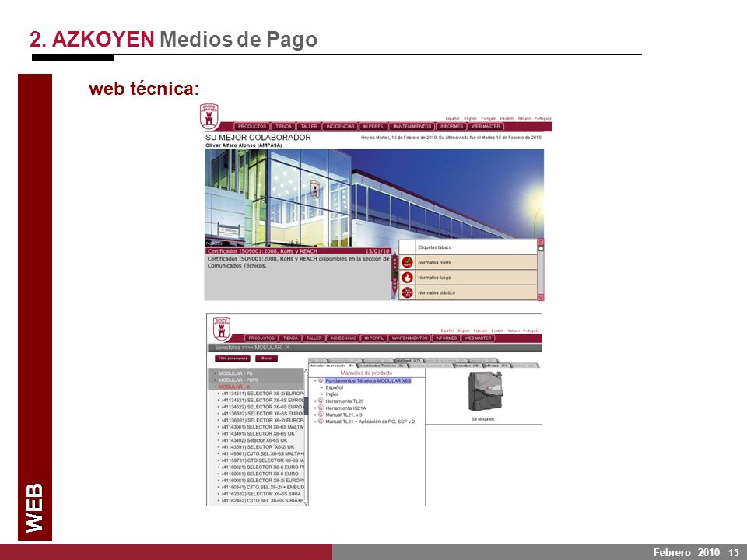Select (41134511) SELECTOR X6-2i EUROPA item
This screenshot has width=747, height=560.
pyautogui.click(x=262, y=394)
